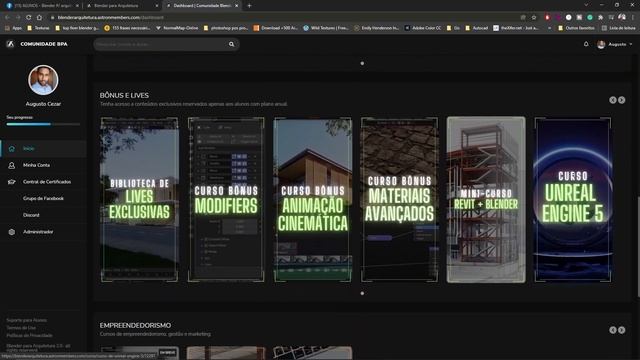This screenshot has height=360, width=640.
Task: Go to previous Bônus e Lives slide
Action: [x=613, y=100]
